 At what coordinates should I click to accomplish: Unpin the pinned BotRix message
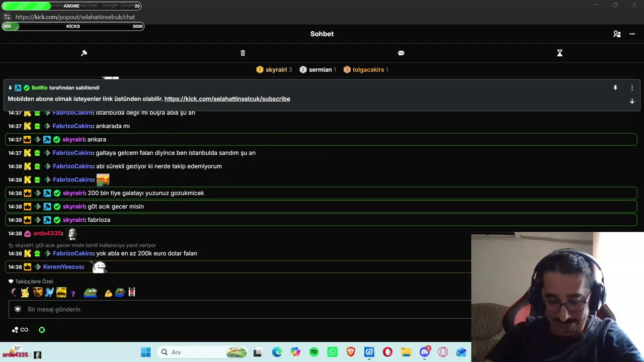pos(615,87)
